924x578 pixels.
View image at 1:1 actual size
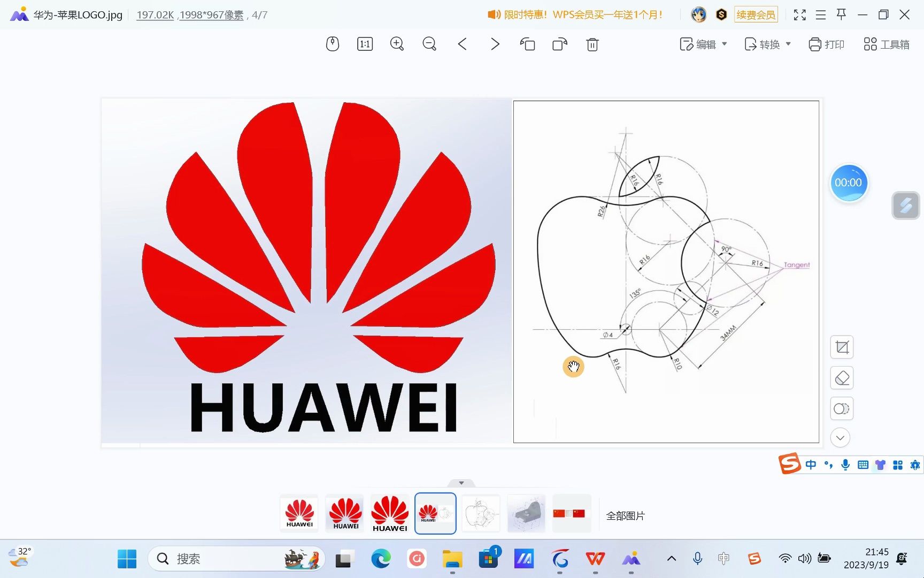coord(364,44)
